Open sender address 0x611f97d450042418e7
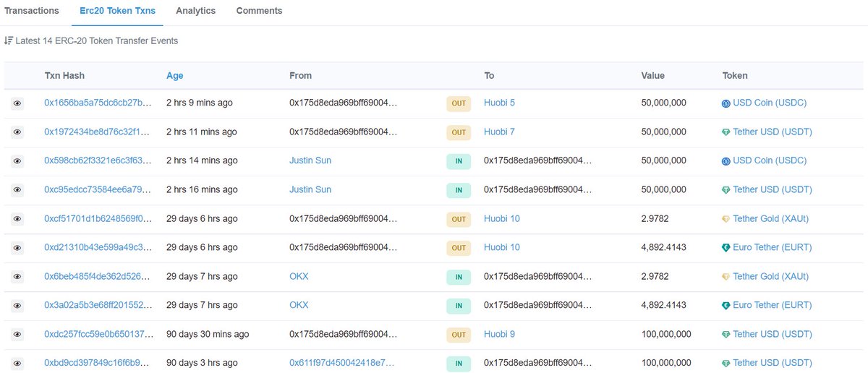 coord(342,363)
